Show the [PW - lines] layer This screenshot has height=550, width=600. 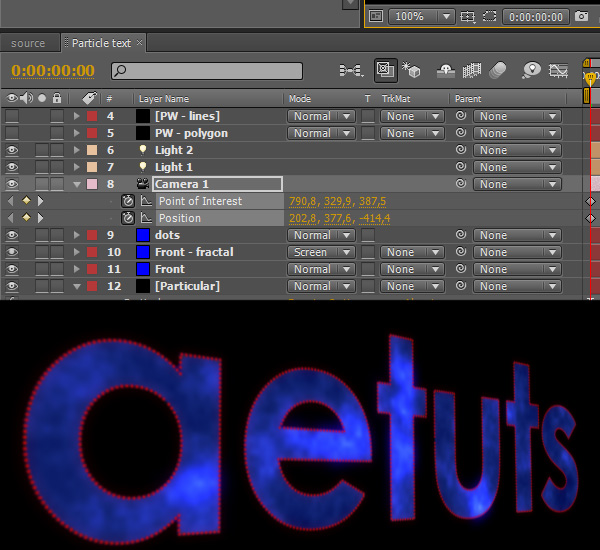pyautogui.click(x=12, y=116)
